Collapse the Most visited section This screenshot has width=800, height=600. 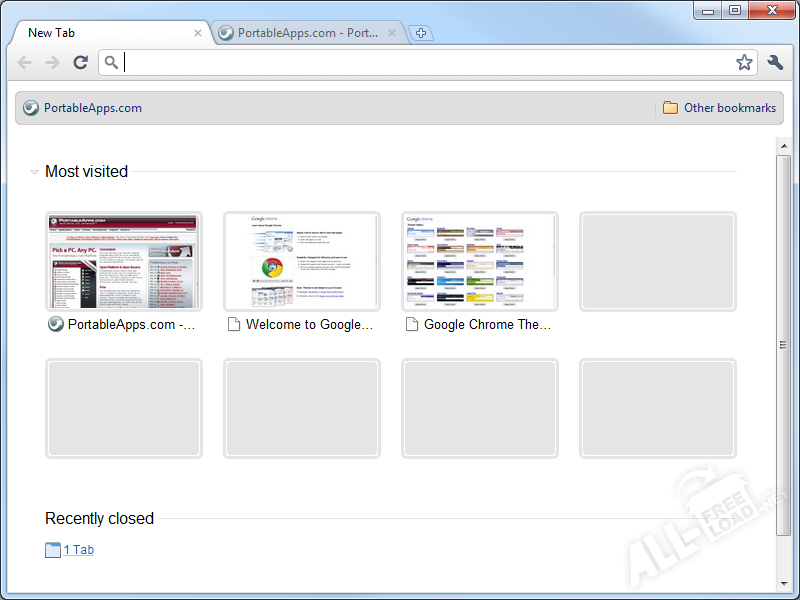pyautogui.click(x=35, y=172)
